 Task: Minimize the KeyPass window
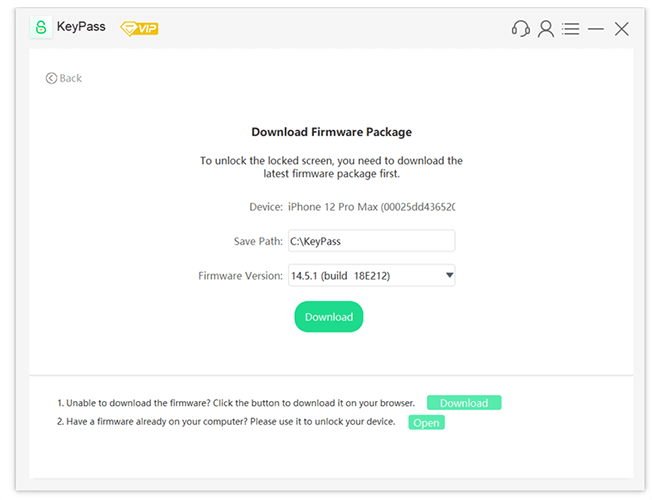point(596,29)
